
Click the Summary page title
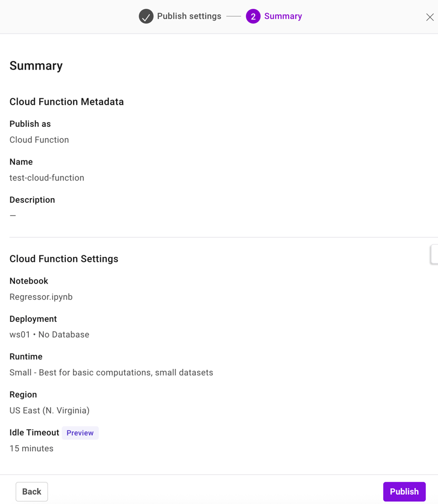pyautogui.click(x=36, y=66)
